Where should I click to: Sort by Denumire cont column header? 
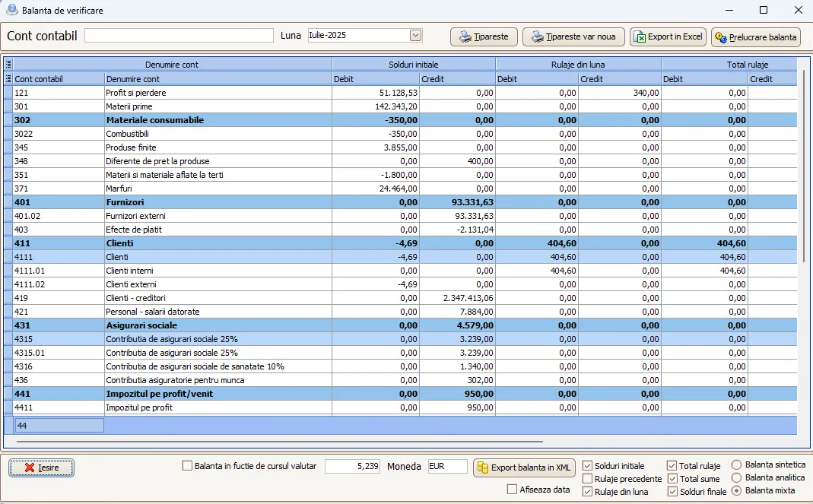tap(218, 79)
